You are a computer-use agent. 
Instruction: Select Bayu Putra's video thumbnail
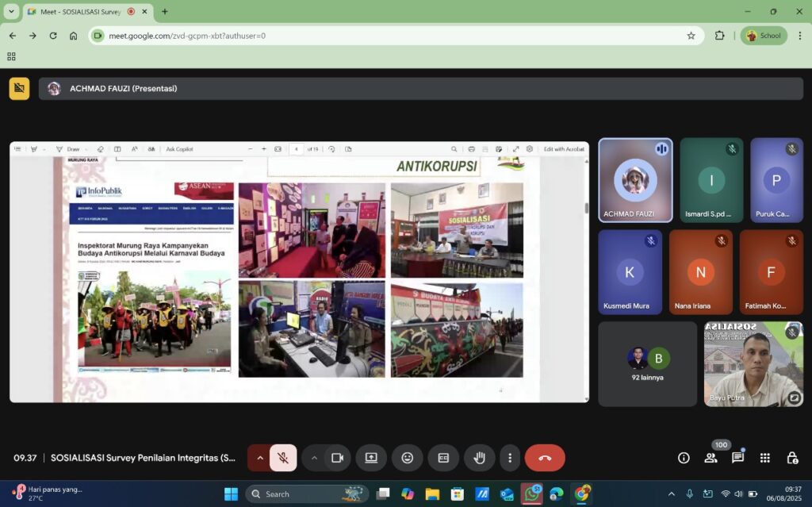pyautogui.click(x=753, y=363)
